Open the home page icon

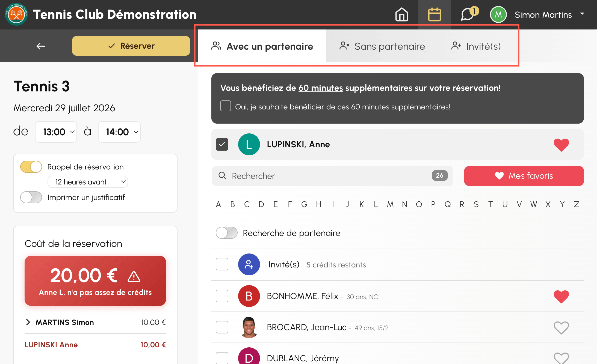[x=402, y=14]
